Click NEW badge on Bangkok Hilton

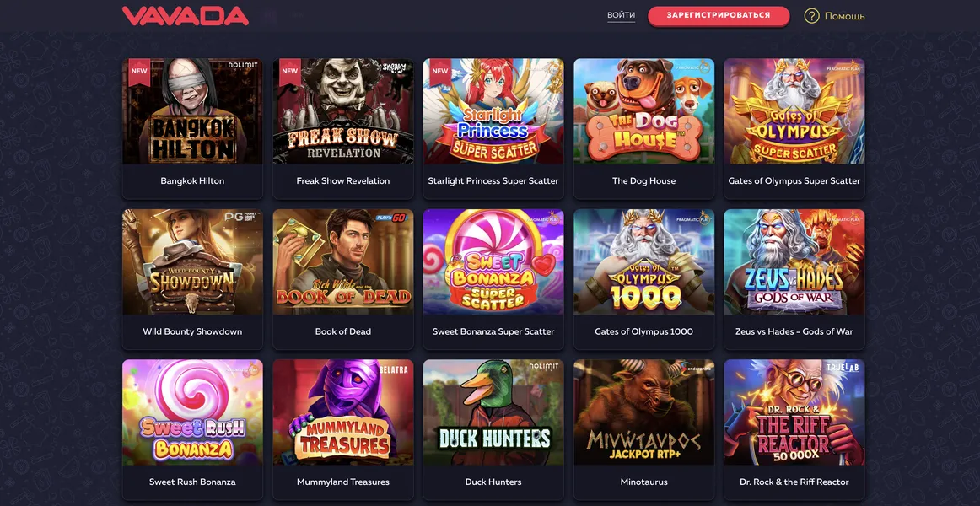[139, 71]
